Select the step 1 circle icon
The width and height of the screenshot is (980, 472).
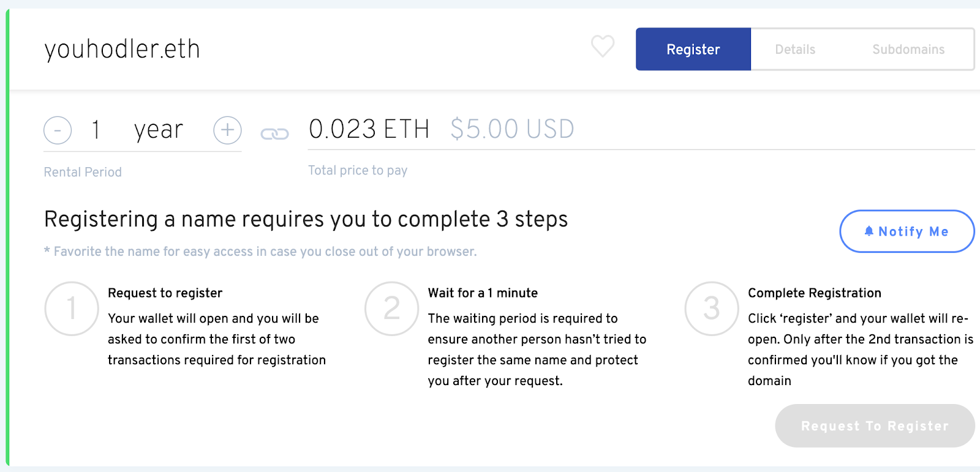tap(72, 309)
